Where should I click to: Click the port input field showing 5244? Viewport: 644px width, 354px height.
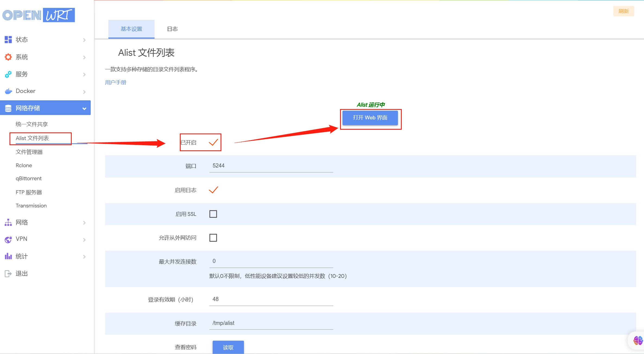coord(271,166)
